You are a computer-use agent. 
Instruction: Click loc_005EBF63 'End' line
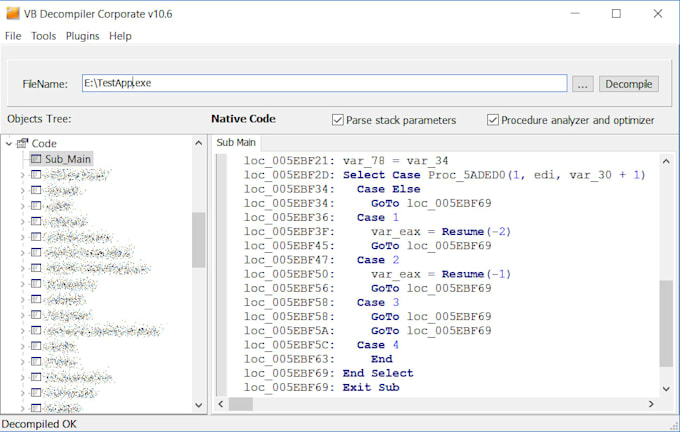point(318,359)
